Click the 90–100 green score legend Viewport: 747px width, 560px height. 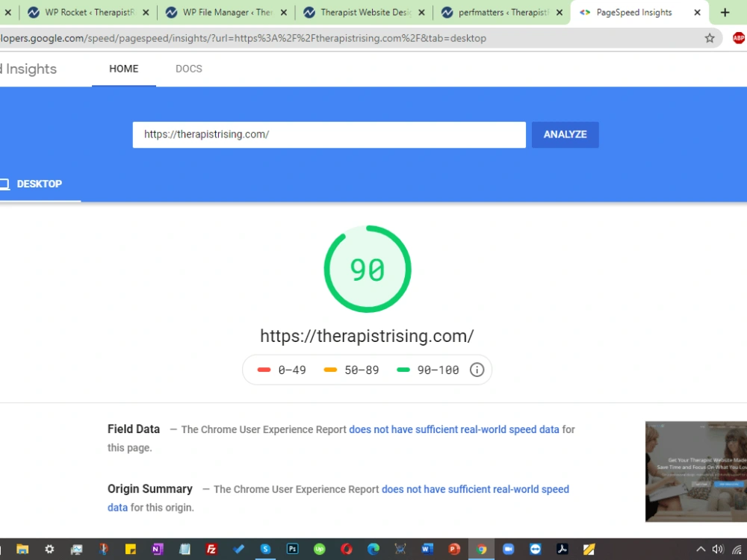pyautogui.click(x=428, y=370)
